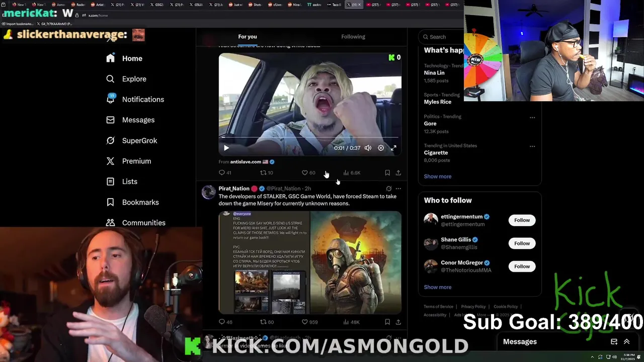Open Communities in the sidebar
644x362 pixels.
136,222
